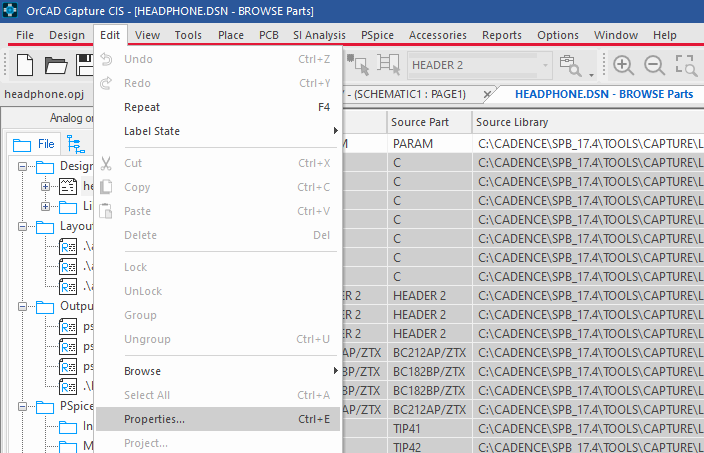This screenshot has width=704, height=453.
Task: Open the SI Analysis menu
Action: (x=319, y=35)
